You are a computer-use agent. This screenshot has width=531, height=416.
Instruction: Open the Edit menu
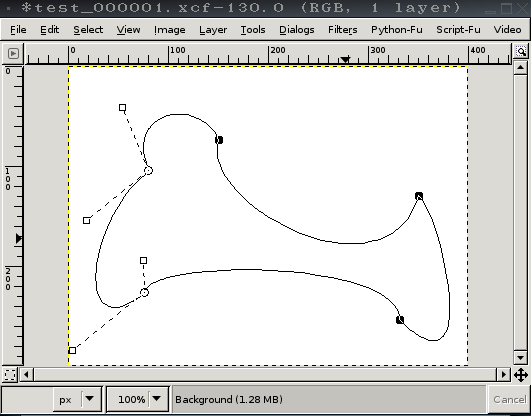[49, 30]
